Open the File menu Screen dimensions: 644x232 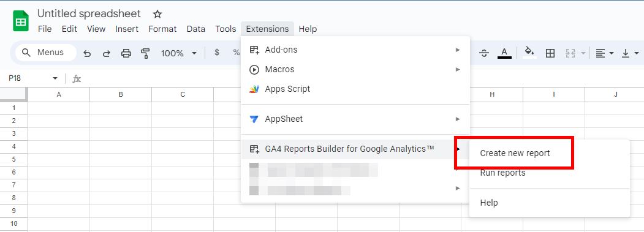45,29
